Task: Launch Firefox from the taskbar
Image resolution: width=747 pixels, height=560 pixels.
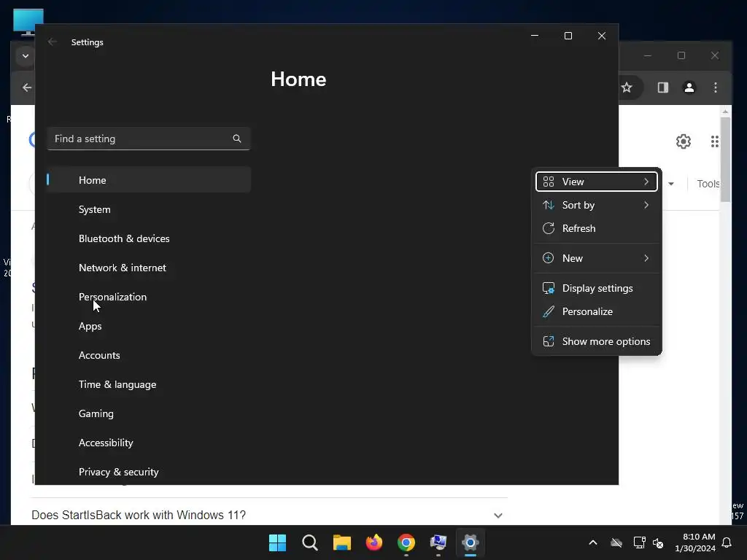Action: pyautogui.click(x=374, y=542)
